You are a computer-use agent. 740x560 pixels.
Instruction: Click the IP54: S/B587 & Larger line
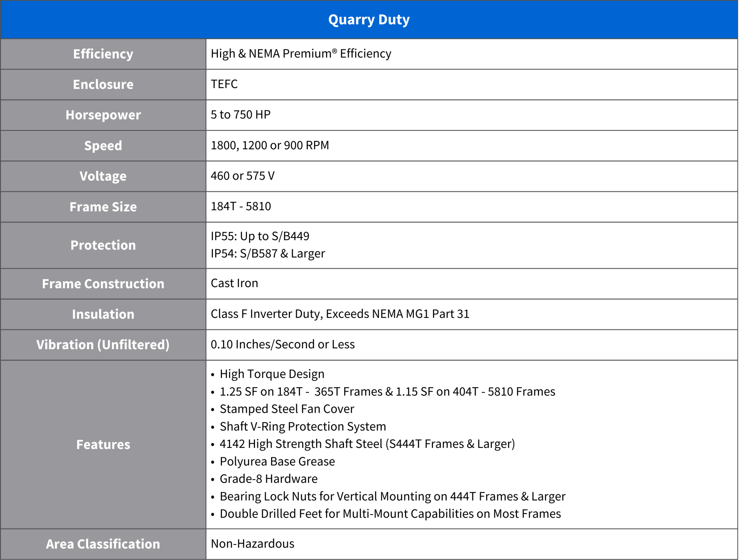pos(268,254)
